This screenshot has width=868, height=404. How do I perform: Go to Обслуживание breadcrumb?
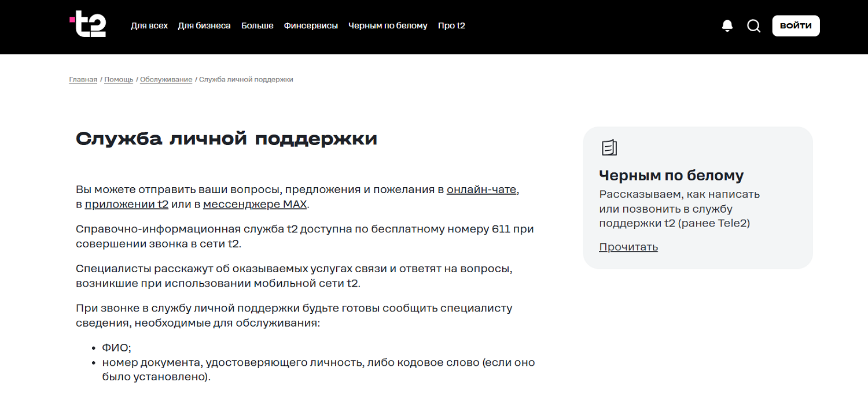click(x=166, y=80)
